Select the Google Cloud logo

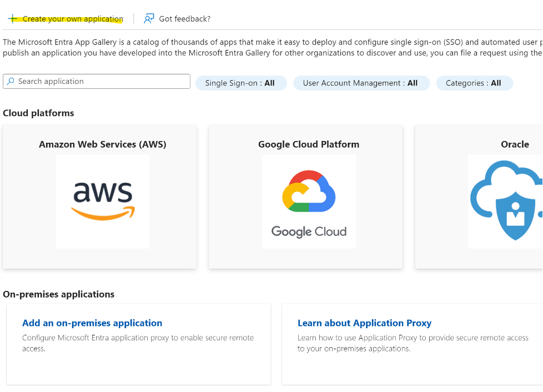coord(309,202)
